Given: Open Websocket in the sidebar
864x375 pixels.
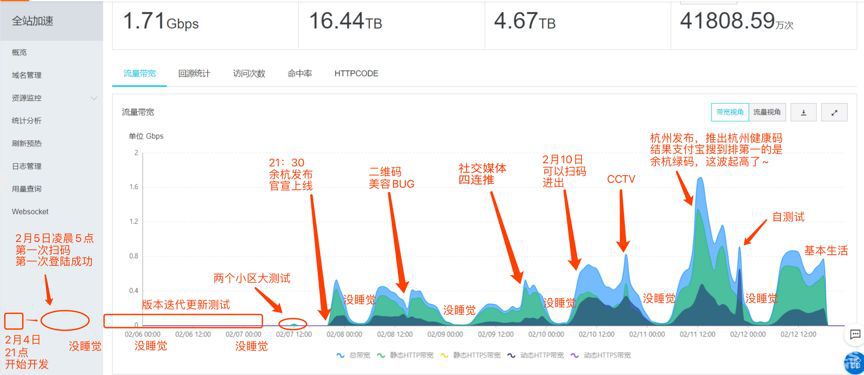Looking at the screenshot, I should click(30, 211).
